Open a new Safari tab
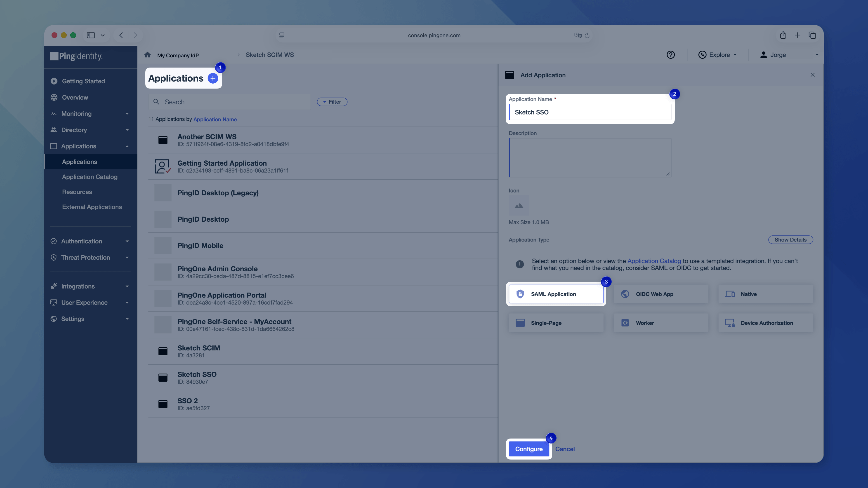Screen dimensions: 868x488 (x=797, y=35)
